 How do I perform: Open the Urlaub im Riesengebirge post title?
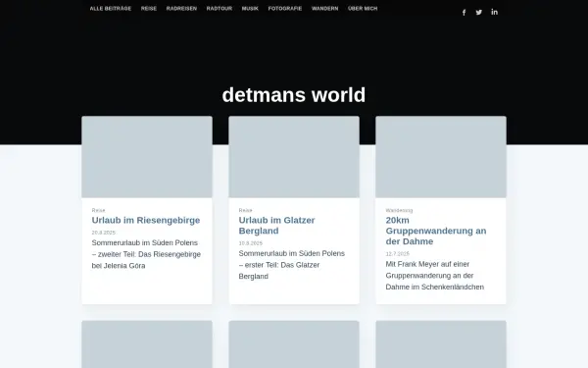(x=146, y=220)
